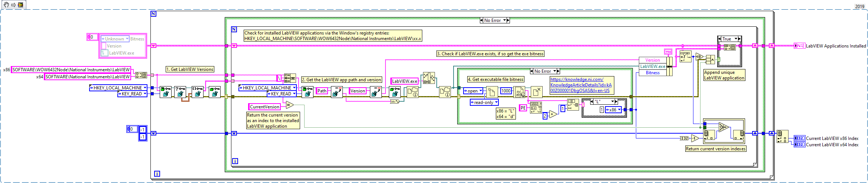Viewport: 868px width, 183px height.
Task: Open the Unknown Bitness enum in cluster constant
Action: tap(127, 39)
